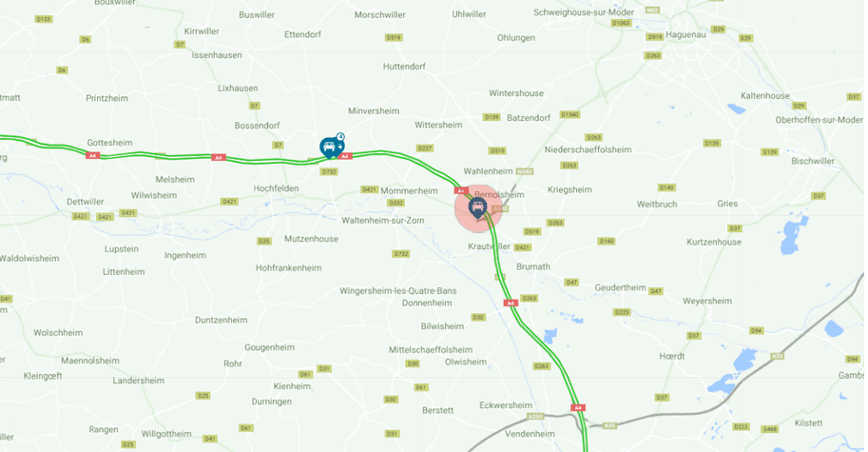Image resolution: width=868 pixels, height=452 pixels.
Task: Select the Bischwiller town label
Action: click(x=813, y=161)
